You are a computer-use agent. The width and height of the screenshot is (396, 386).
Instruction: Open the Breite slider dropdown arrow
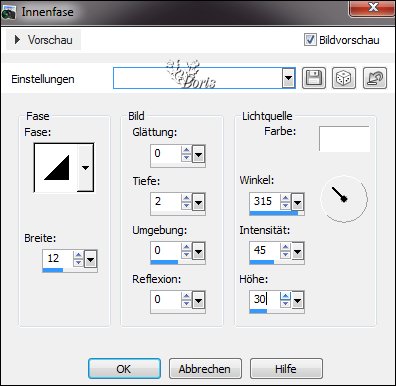91,259
